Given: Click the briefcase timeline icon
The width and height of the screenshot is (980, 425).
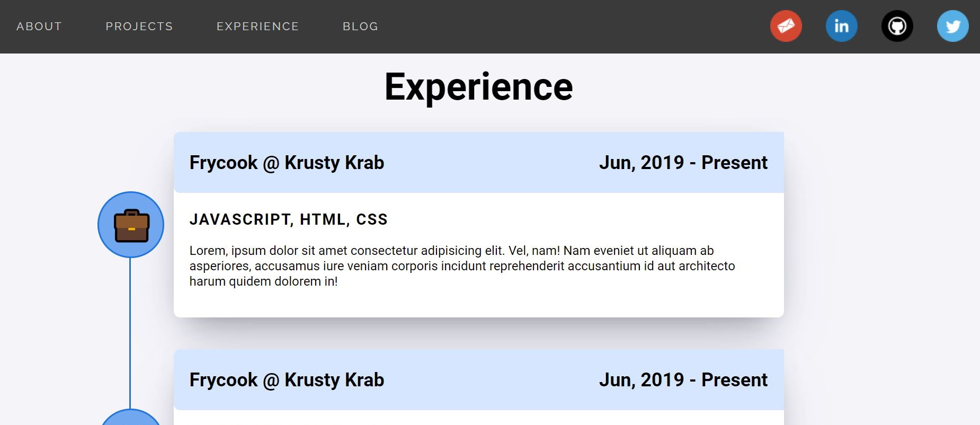Looking at the screenshot, I should (131, 225).
